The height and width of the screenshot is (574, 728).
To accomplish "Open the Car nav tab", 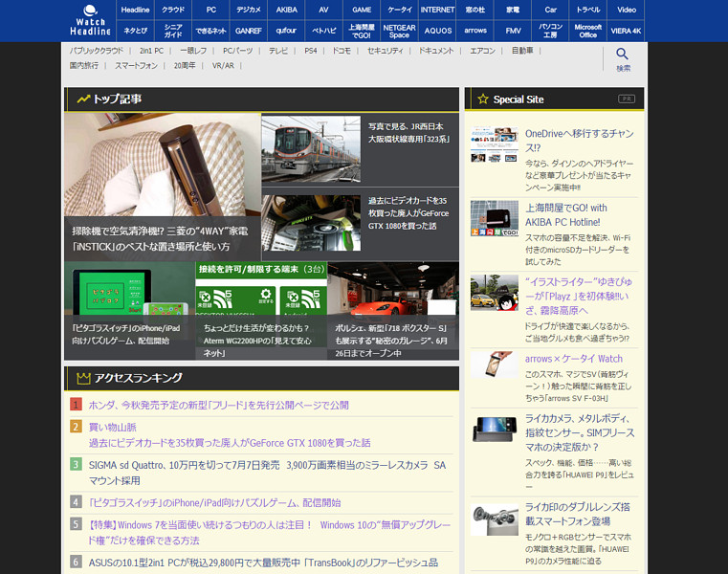I will [x=551, y=10].
